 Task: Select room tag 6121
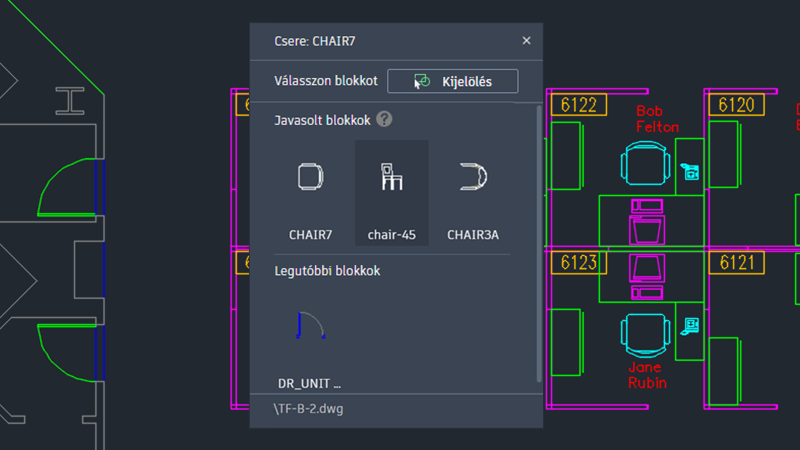click(736, 263)
